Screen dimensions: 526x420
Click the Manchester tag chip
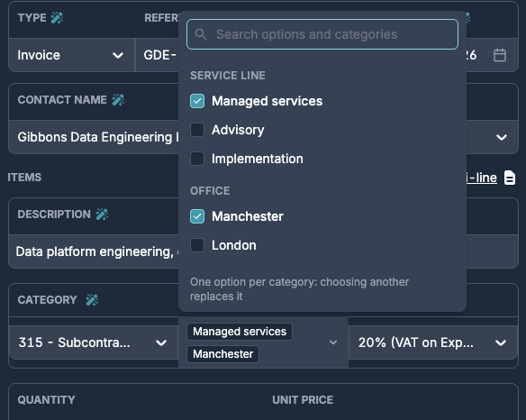(222, 354)
